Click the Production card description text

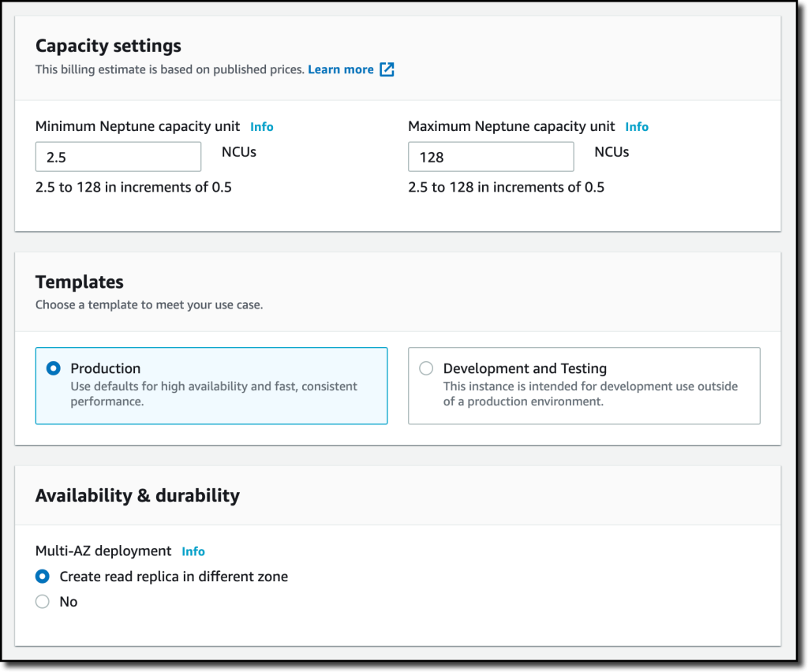pos(214,394)
